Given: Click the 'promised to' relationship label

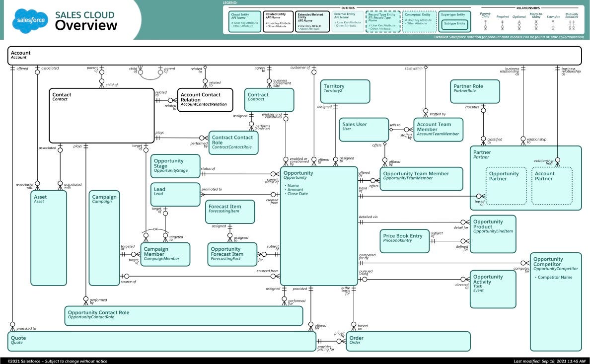Looking at the screenshot, I should coord(26,329).
